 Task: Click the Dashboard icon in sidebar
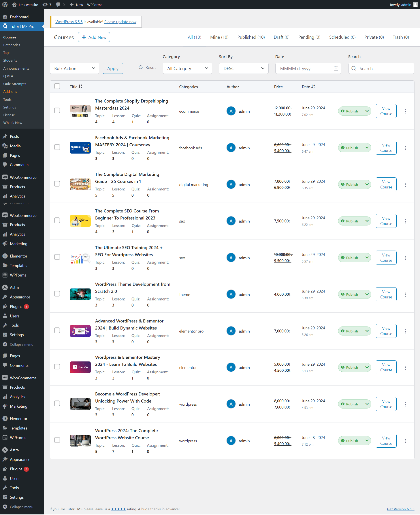click(x=5, y=17)
